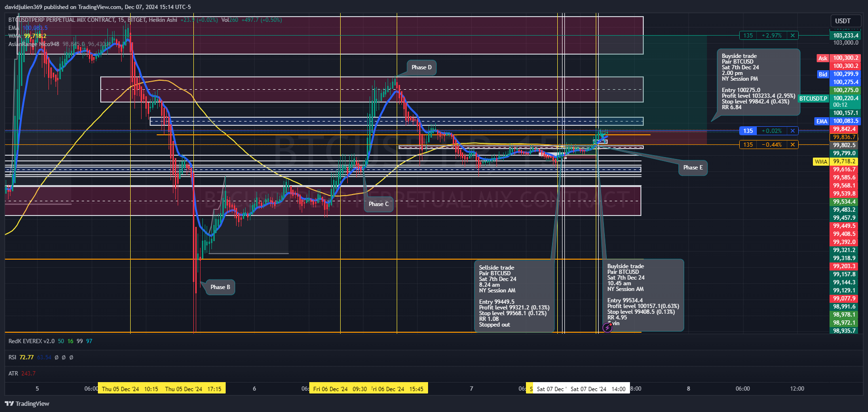Click the RSI value 72.77
The width and height of the screenshot is (868, 412).
pos(27,357)
